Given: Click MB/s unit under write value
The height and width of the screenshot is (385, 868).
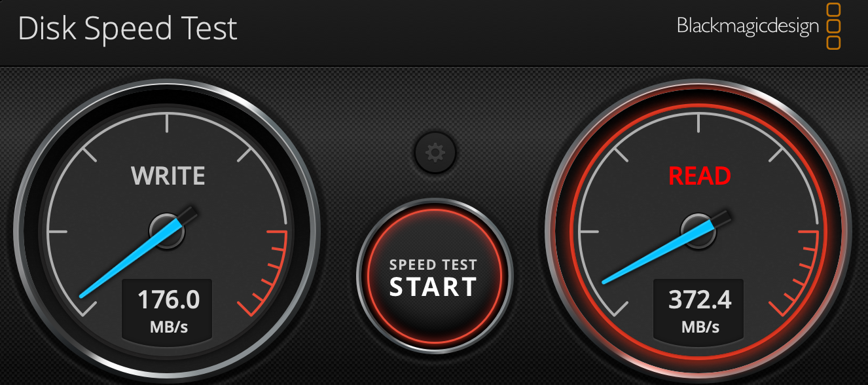Looking at the screenshot, I should coord(168,327).
